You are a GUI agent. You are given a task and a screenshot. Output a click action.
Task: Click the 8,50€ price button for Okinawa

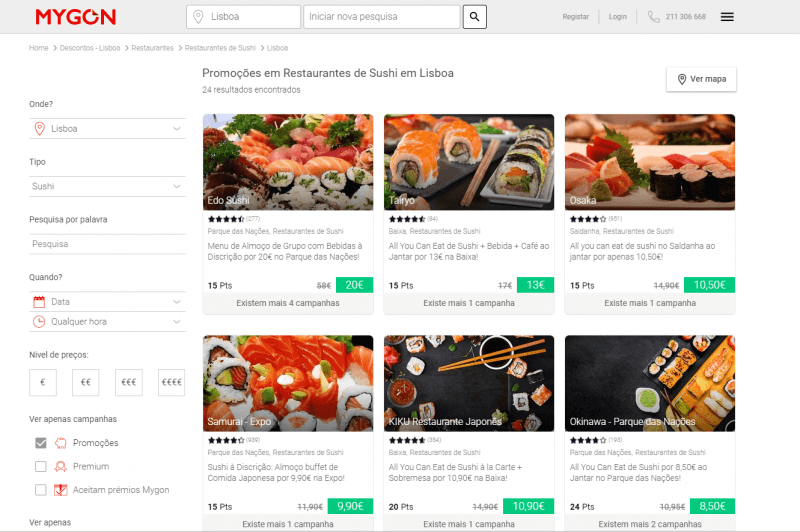pyautogui.click(x=713, y=506)
